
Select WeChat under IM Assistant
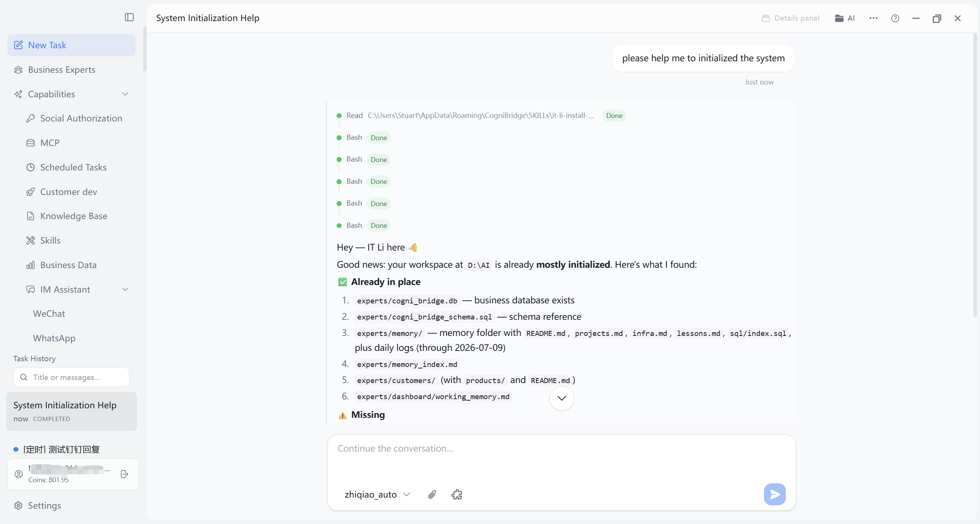click(x=49, y=314)
